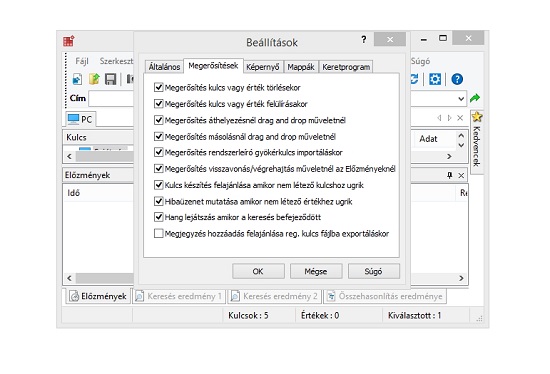Toggle Megerősítés kulcs vagy érték felülírásakor checkbox

[x=159, y=103]
